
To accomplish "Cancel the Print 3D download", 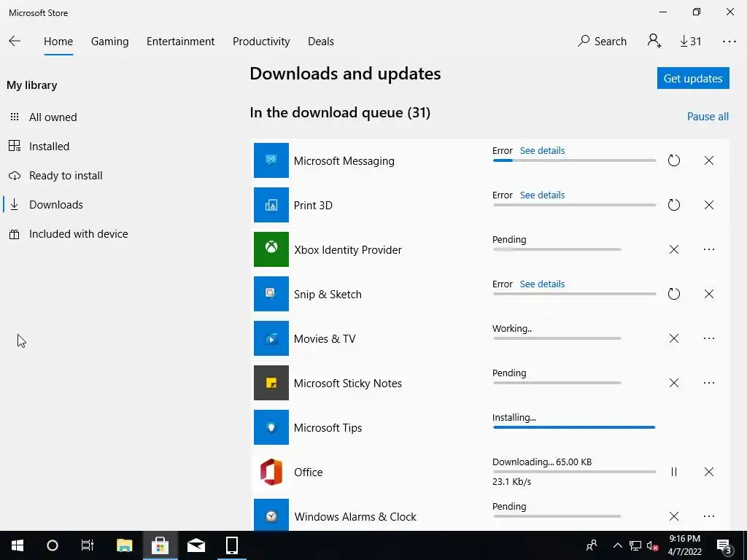I will coord(709,205).
